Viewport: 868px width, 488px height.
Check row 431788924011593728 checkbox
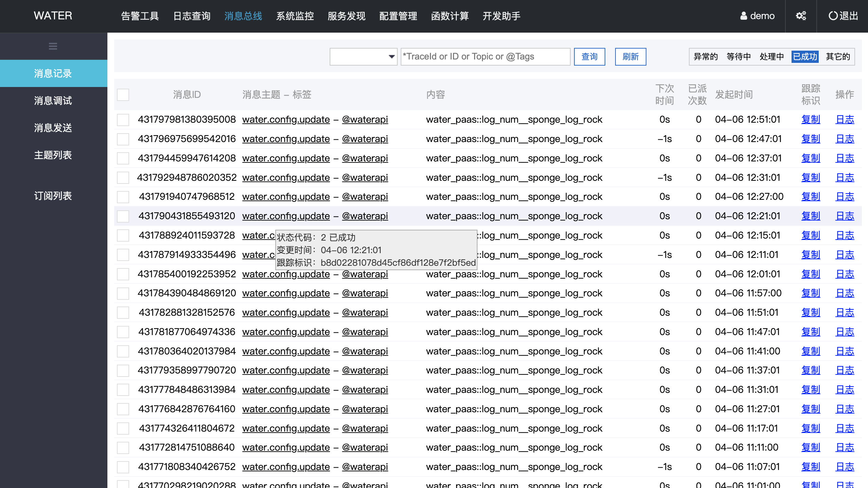(123, 236)
